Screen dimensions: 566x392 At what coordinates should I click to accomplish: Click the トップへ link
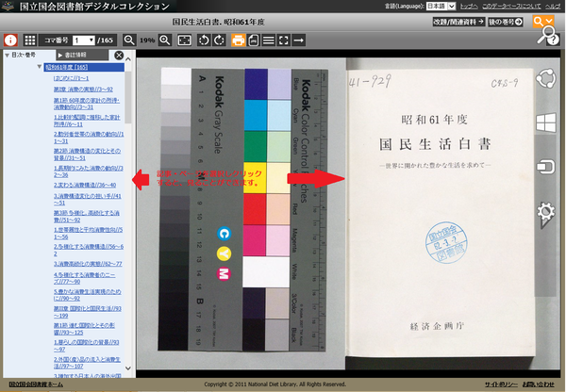[469, 7]
